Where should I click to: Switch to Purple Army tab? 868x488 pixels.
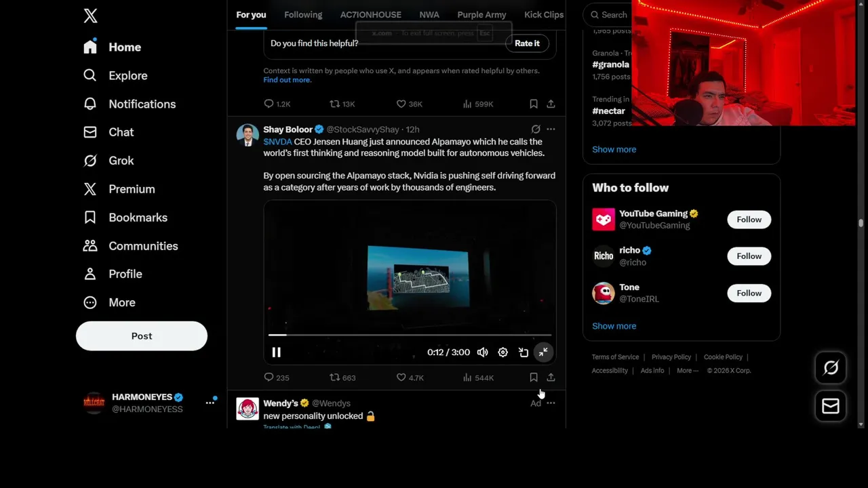pyautogui.click(x=481, y=15)
